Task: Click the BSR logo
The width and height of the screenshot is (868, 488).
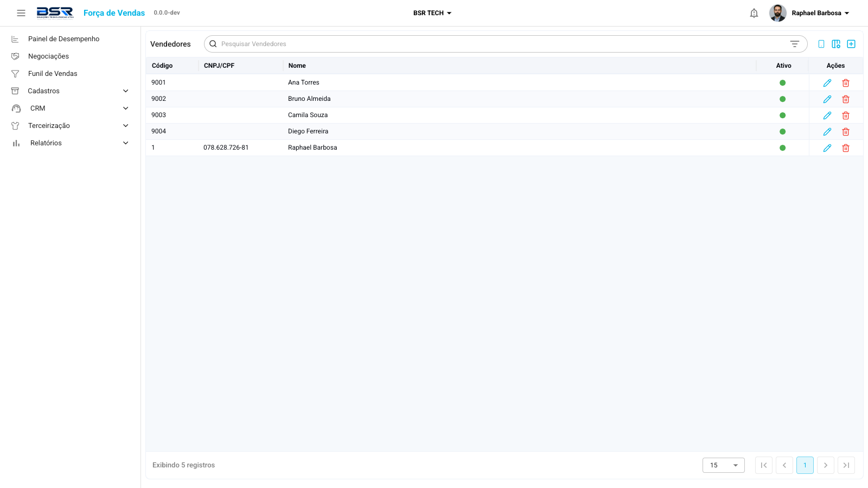Action: coord(55,13)
